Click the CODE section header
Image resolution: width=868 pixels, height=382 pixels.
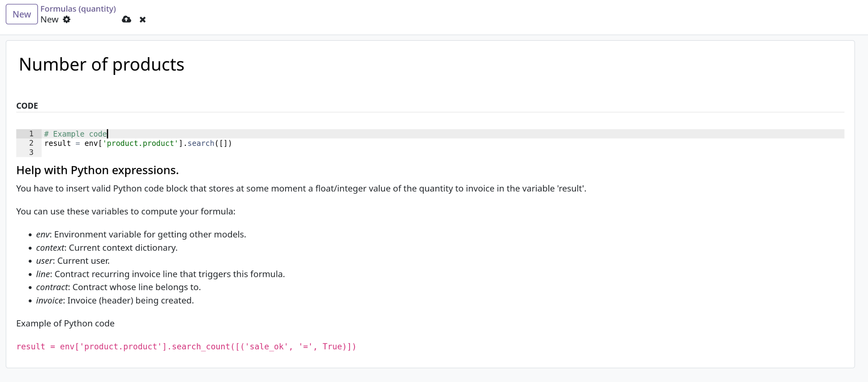27,106
